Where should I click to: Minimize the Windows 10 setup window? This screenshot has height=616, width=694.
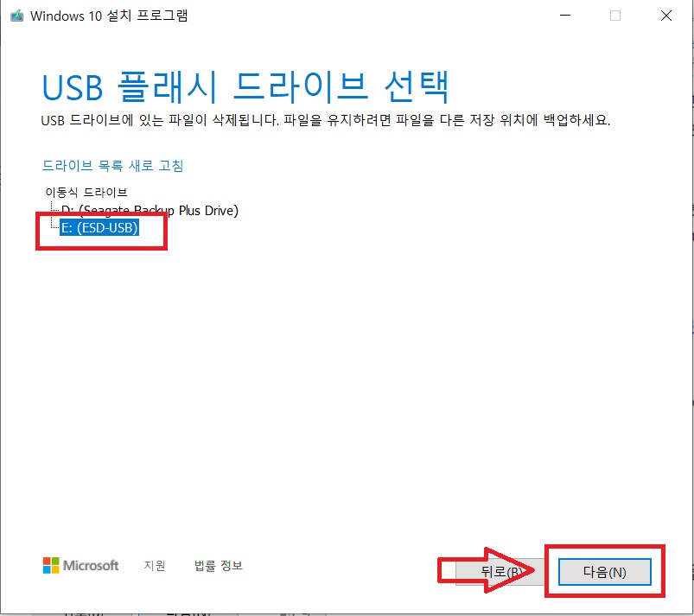(x=565, y=16)
